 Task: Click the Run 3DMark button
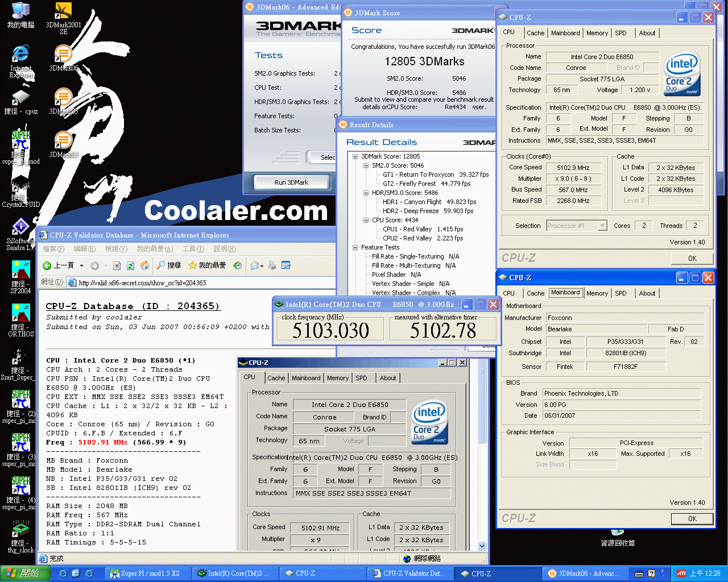(291, 182)
